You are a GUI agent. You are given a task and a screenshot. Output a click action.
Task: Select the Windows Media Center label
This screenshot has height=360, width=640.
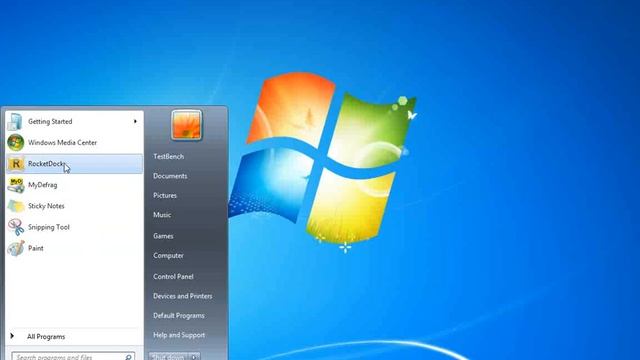pos(62,142)
